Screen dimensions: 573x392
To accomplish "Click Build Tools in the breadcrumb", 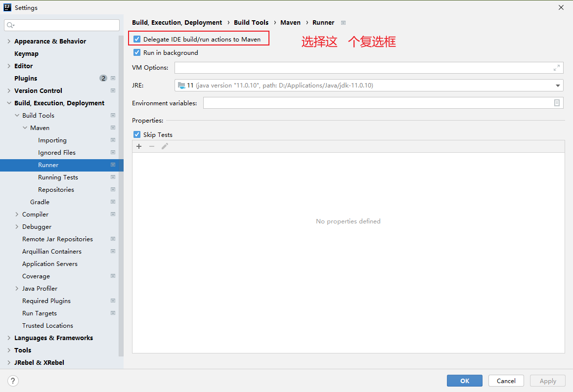I will point(251,23).
